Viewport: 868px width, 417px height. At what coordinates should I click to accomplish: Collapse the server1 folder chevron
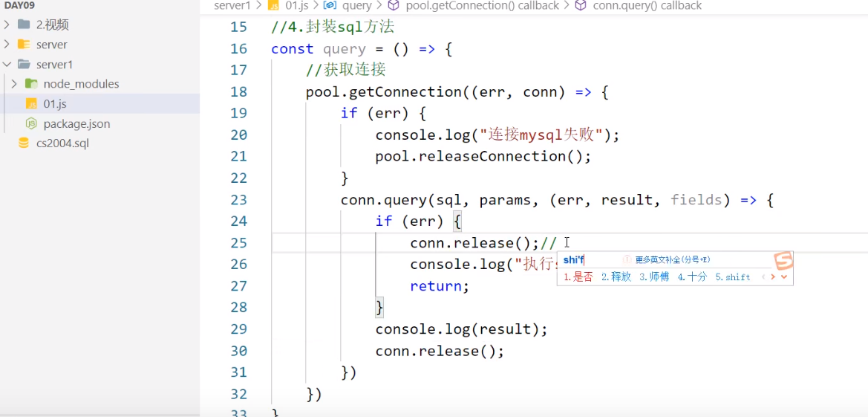point(7,65)
